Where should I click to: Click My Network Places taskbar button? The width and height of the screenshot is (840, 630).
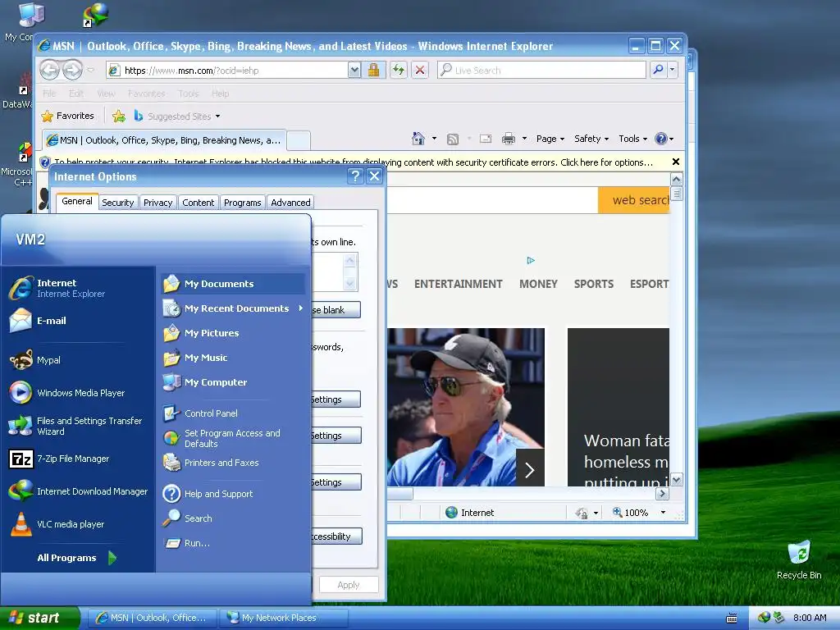pyautogui.click(x=284, y=618)
